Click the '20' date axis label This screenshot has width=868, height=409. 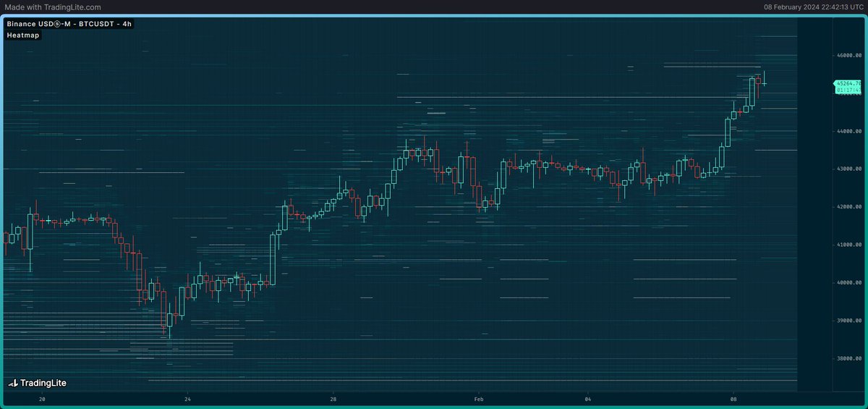click(42, 399)
